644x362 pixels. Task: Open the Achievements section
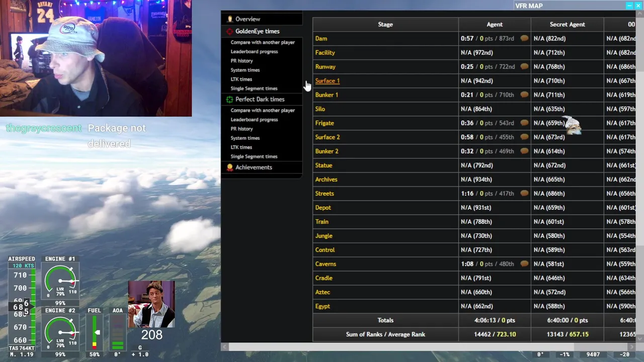point(254,167)
